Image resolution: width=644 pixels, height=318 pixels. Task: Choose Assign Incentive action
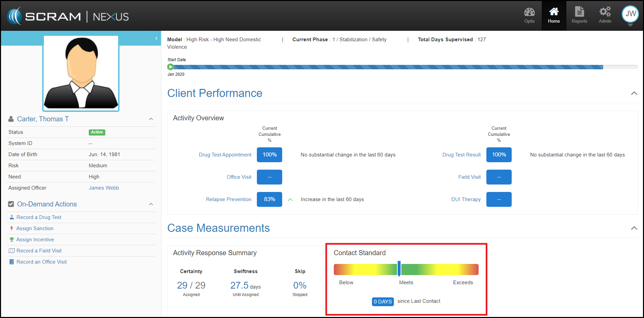35,240
